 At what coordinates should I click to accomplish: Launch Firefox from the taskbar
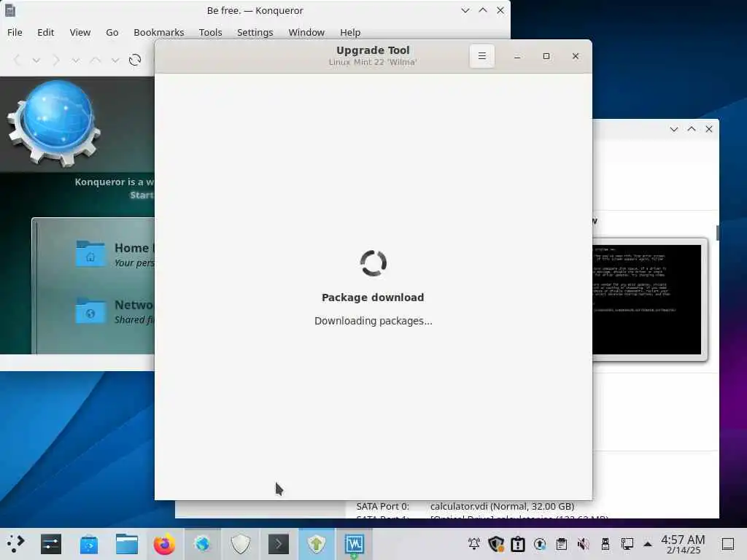164,544
